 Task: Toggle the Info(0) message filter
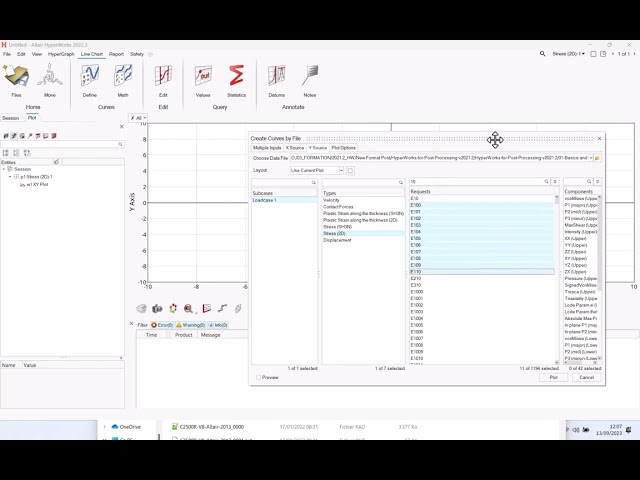(x=218, y=325)
